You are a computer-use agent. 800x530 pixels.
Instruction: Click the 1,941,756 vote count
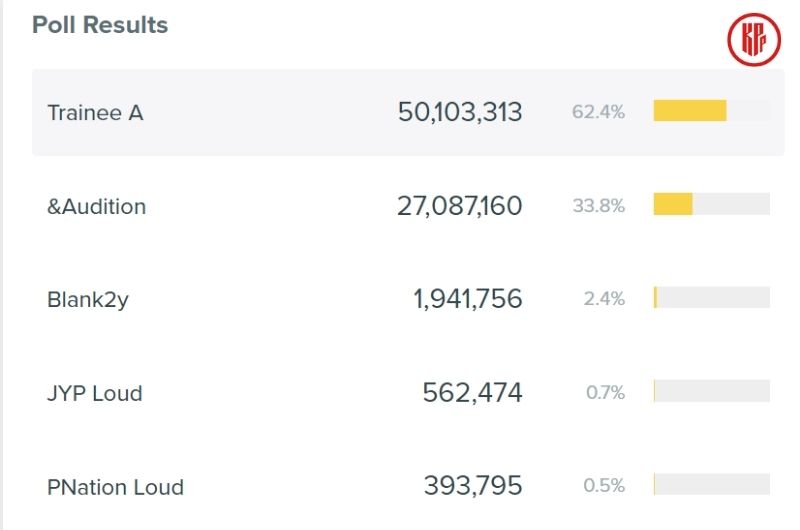(467, 299)
